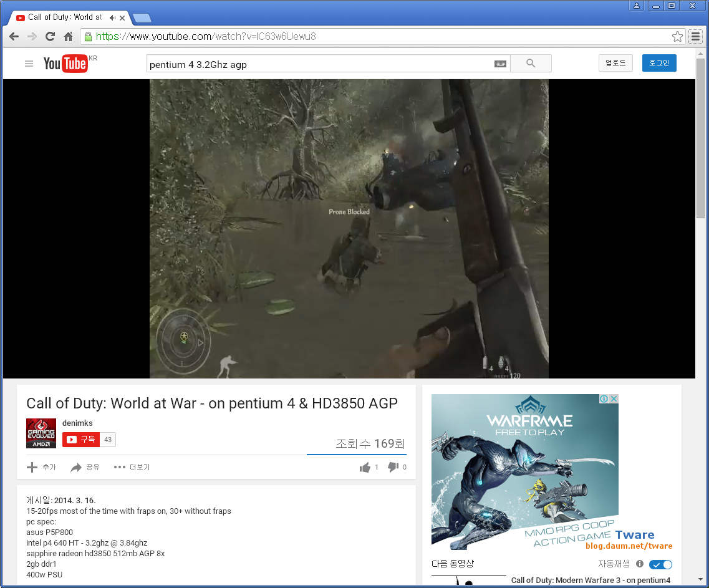This screenshot has width=709, height=588.
Task: Click the video player area
Action: (x=349, y=228)
